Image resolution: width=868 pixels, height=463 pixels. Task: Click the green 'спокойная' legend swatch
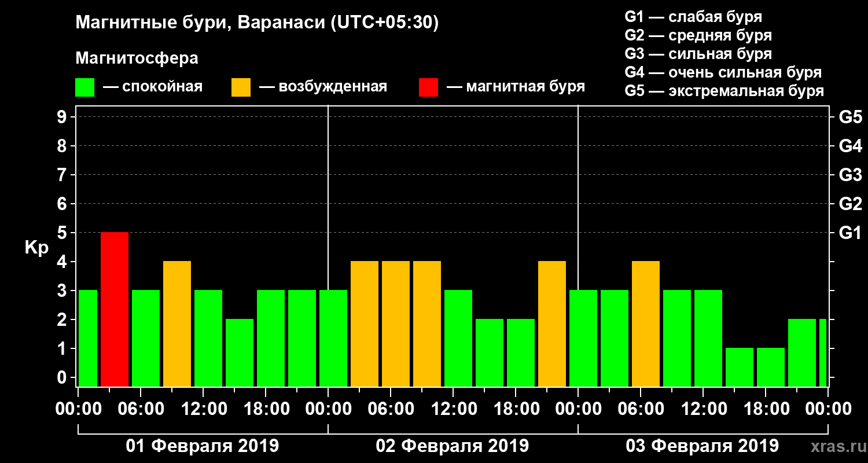tap(85, 87)
